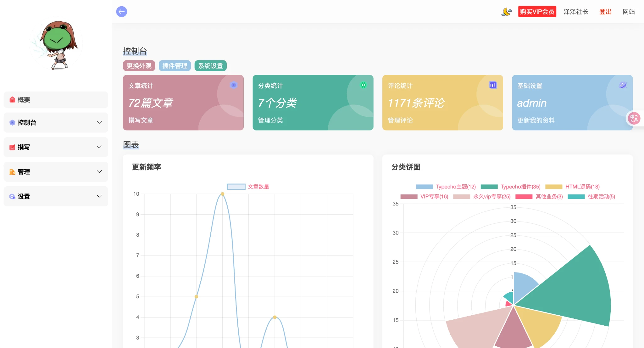The image size is (644, 348).
Task: Click the 插件管理 tag button
Action: click(x=175, y=66)
